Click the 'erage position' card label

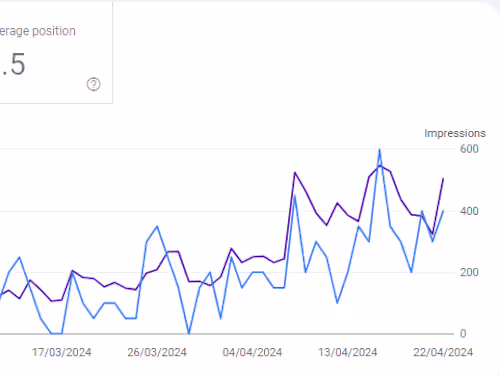(38, 31)
